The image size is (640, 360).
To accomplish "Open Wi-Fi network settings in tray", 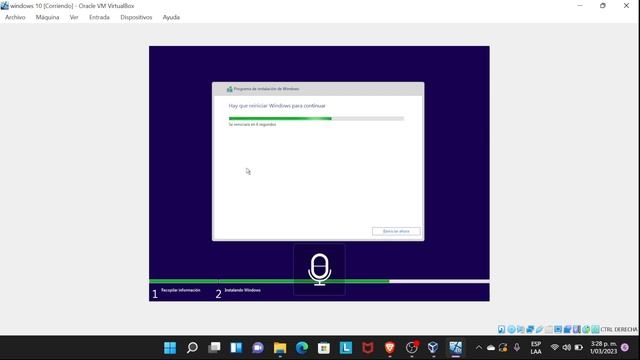I will coord(554,348).
